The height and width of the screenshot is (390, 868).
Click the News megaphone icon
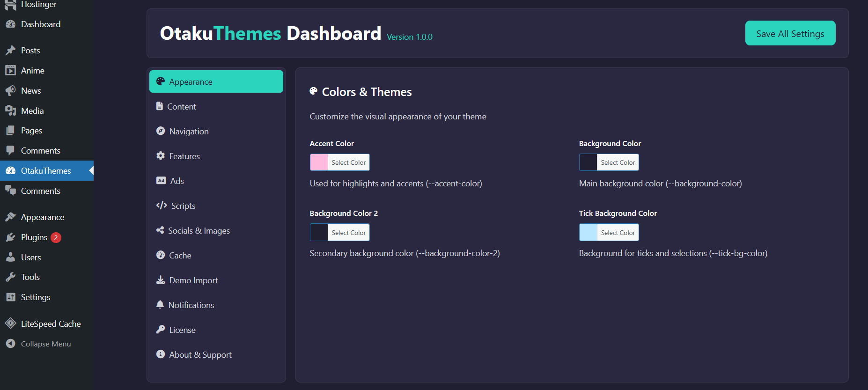tap(11, 91)
